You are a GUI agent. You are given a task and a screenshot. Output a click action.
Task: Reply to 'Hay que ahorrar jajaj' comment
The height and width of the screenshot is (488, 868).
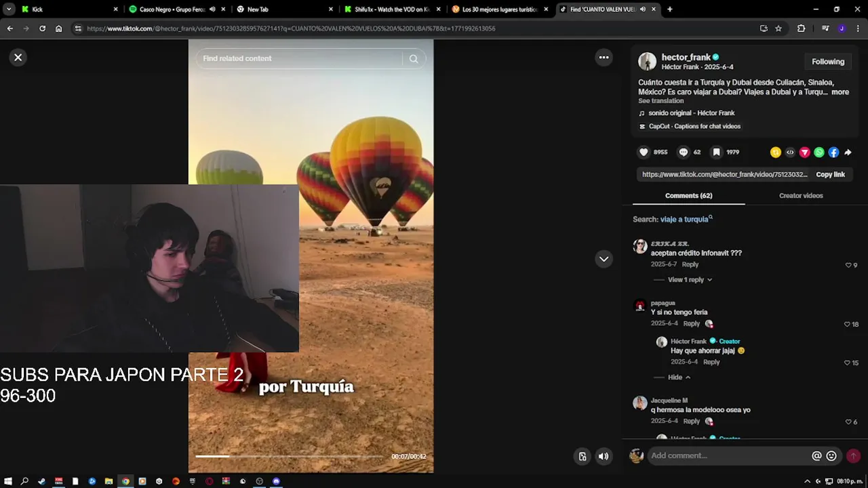(x=711, y=362)
